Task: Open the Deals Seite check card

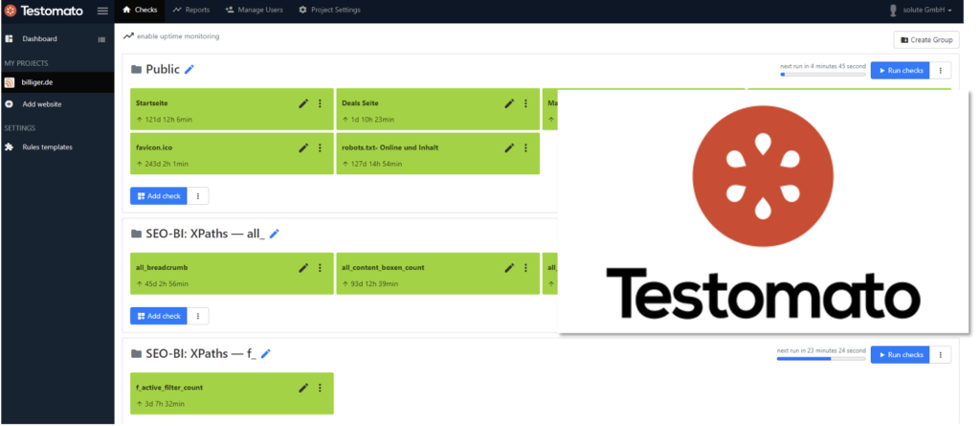Action: [437, 109]
